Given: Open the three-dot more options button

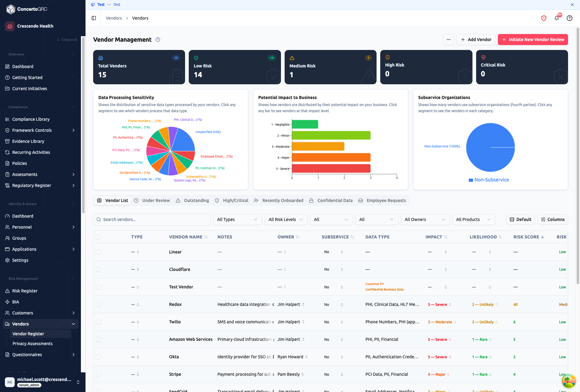Looking at the screenshot, I should click(x=449, y=40).
